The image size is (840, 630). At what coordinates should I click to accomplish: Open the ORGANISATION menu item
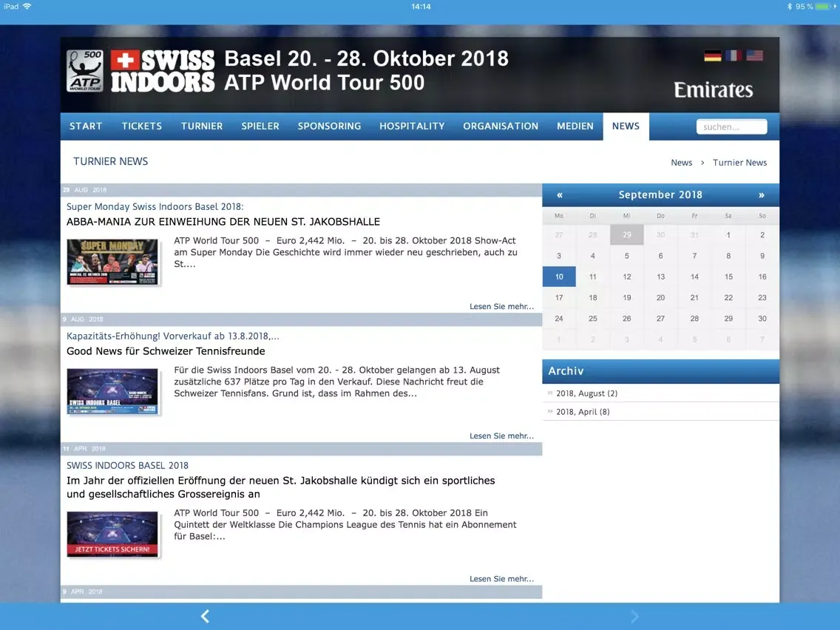pyautogui.click(x=501, y=126)
